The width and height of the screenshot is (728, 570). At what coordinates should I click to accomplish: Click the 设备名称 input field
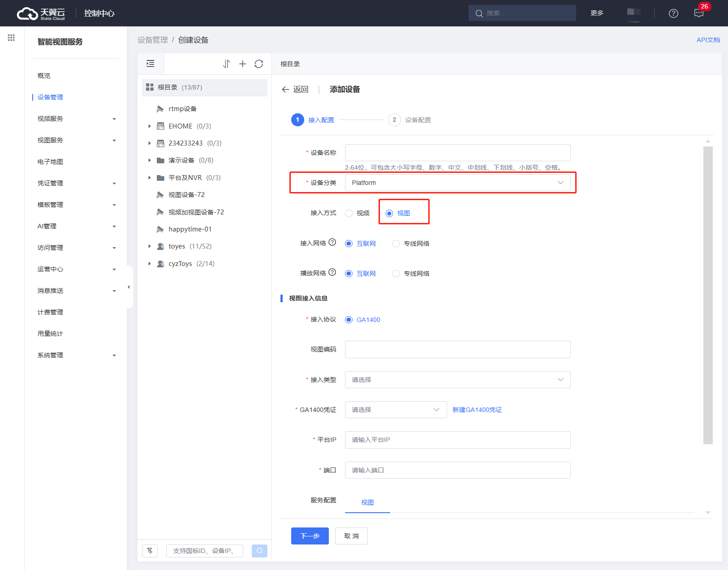click(x=457, y=153)
